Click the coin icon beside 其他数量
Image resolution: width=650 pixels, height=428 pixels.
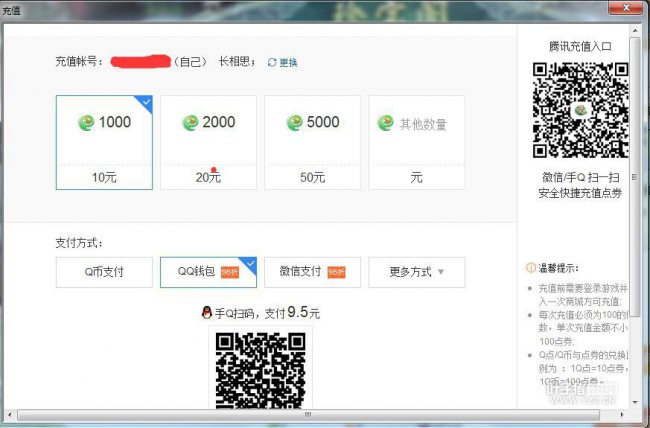(385, 124)
